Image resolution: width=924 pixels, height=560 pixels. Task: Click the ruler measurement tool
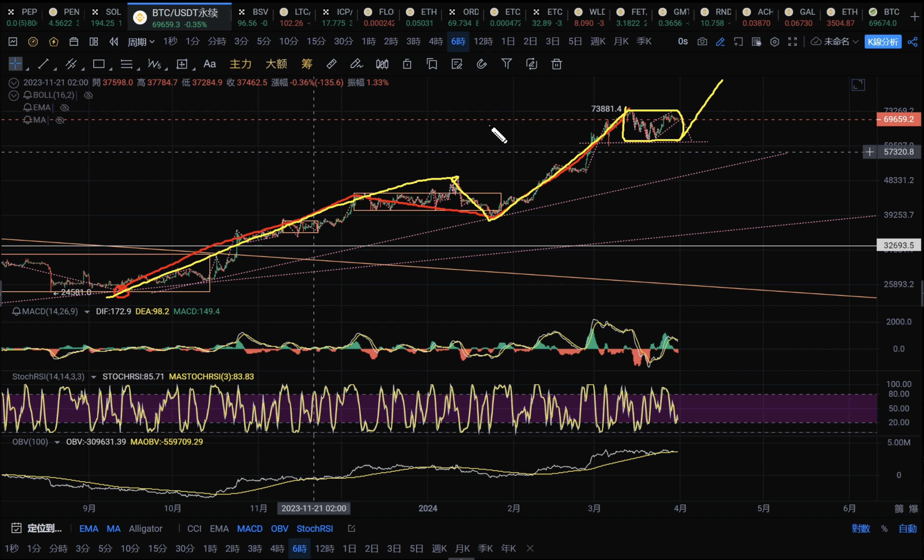pyautogui.click(x=331, y=64)
